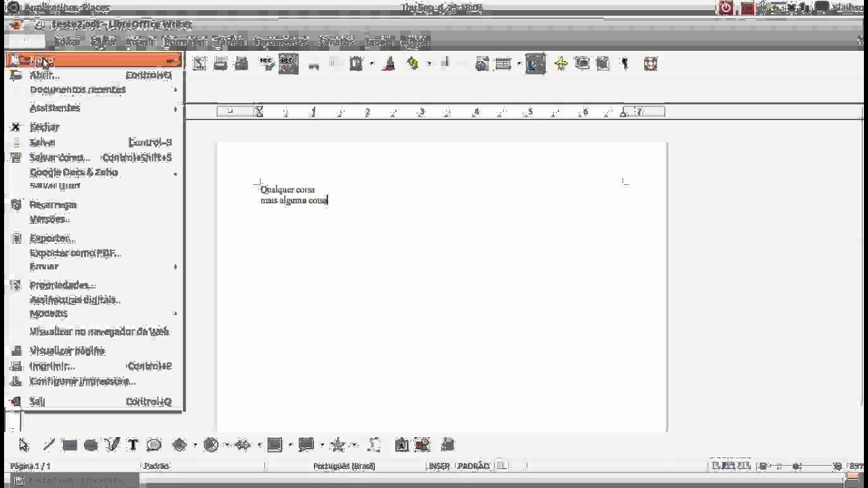Click the Navigator star toolbar icon
The height and width of the screenshot is (488, 868).
561,64
